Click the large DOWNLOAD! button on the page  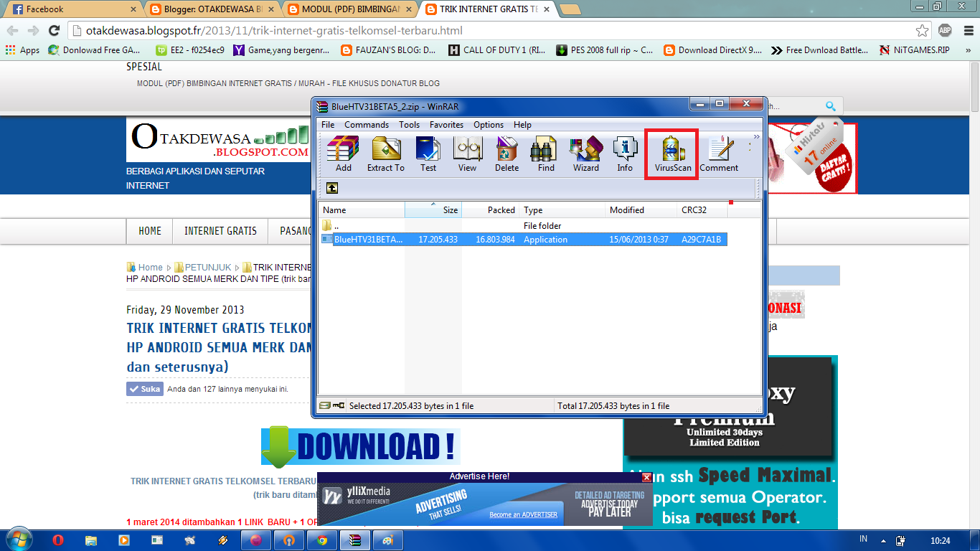pyautogui.click(x=360, y=446)
